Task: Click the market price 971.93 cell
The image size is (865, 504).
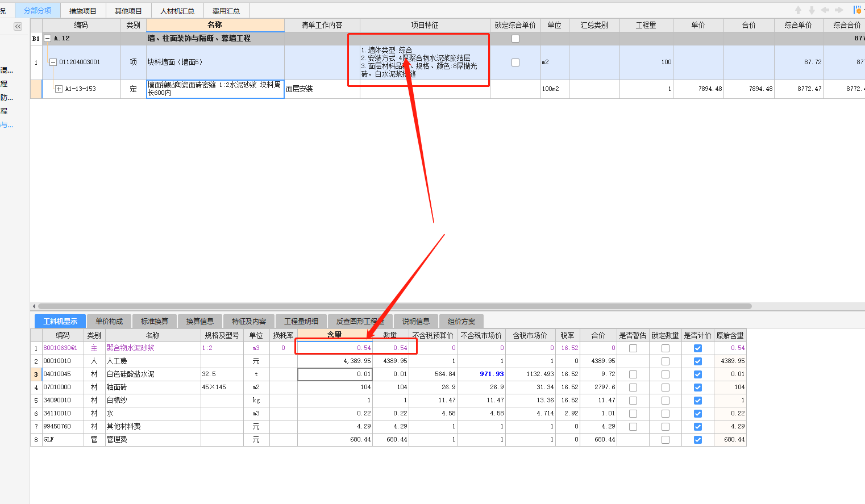Action: click(481, 374)
